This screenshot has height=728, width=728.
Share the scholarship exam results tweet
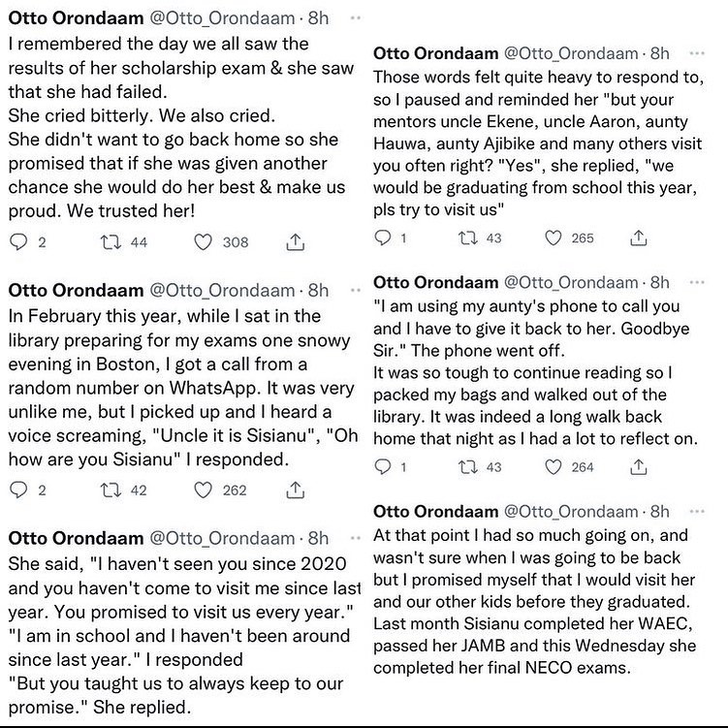[x=297, y=242]
